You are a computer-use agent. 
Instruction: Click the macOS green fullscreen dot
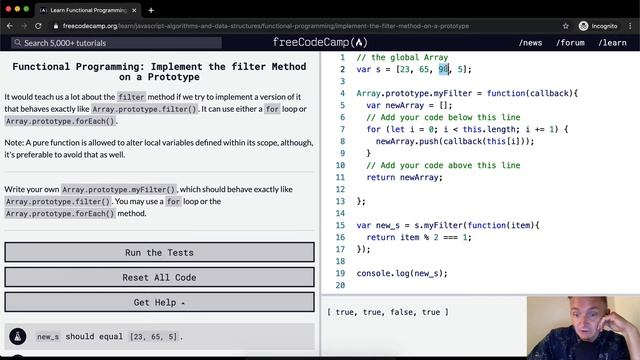[26, 9]
